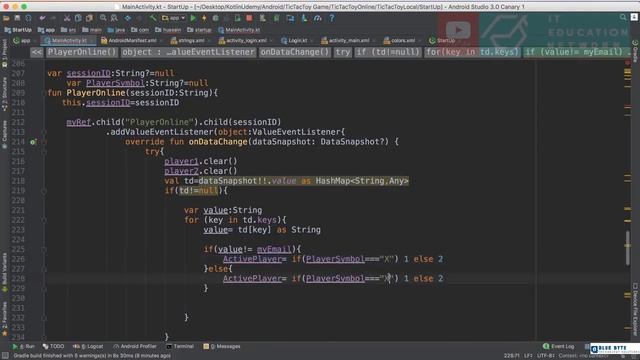The image size is (640, 360).
Task: Open the profiler gauge toolbar icon
Action: click(318, 18)
